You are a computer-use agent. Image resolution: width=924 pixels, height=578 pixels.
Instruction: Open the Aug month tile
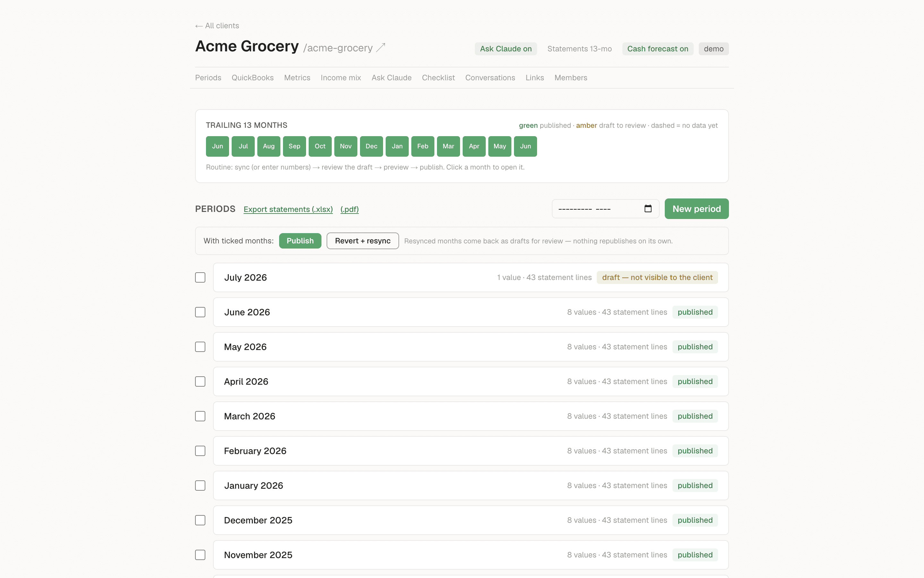[x=269, y=146]
